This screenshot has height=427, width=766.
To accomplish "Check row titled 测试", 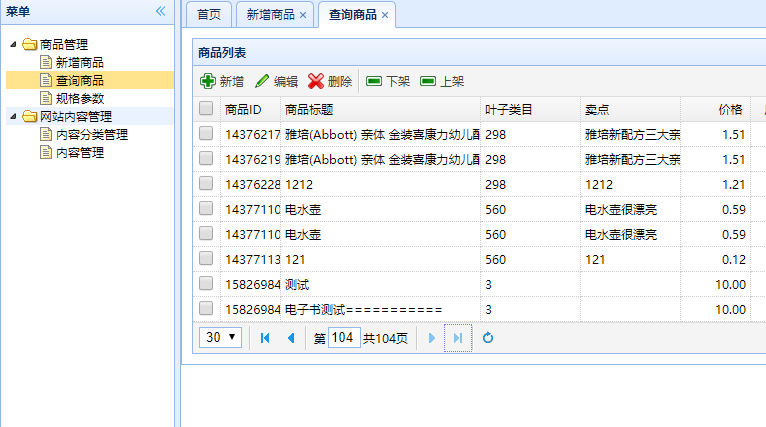I will tap(206, 283).
